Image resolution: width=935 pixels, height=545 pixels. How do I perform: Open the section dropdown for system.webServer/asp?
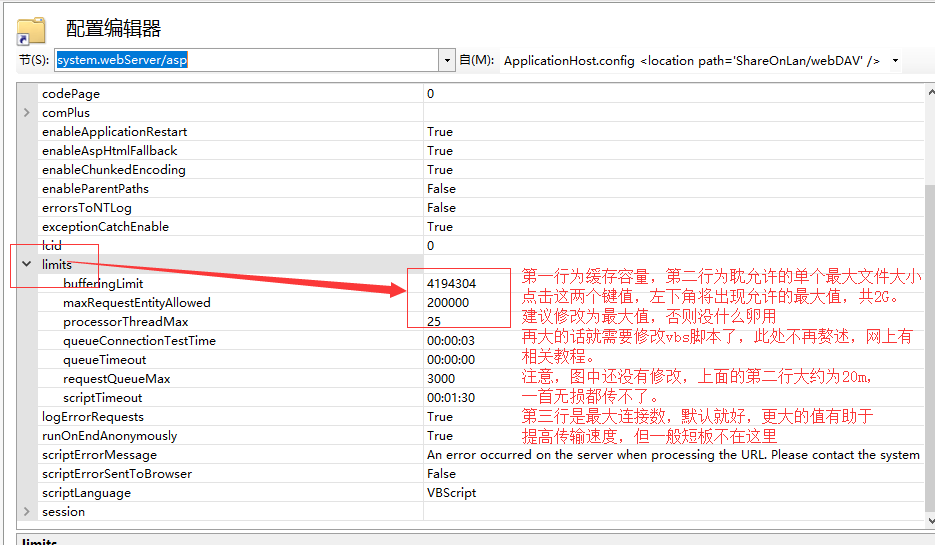click(447, 60)
